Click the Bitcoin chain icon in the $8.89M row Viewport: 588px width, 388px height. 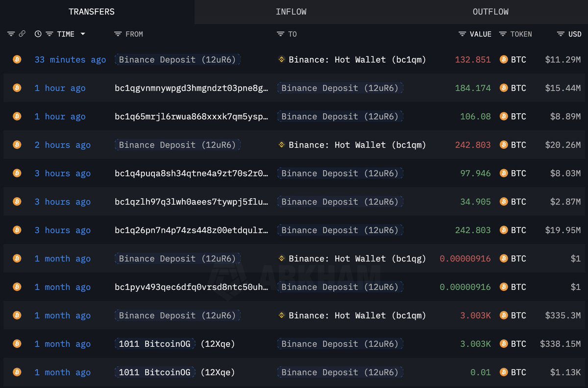(x=17, y=116)
